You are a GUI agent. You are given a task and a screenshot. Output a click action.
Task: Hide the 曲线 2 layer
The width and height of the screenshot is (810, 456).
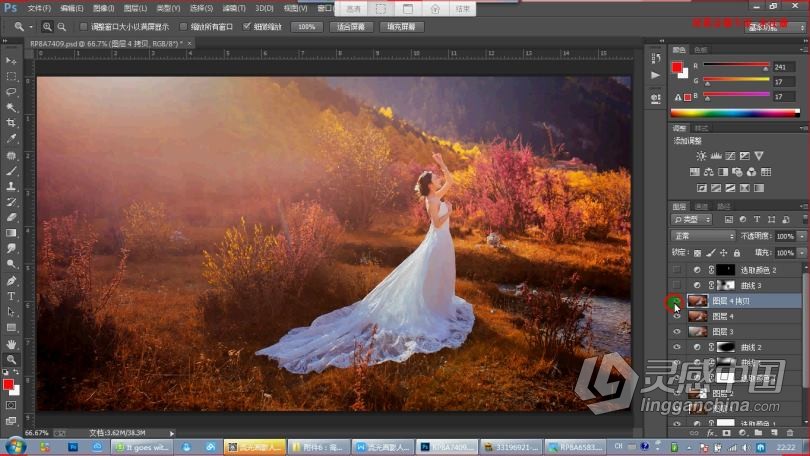tap(676, 347)
